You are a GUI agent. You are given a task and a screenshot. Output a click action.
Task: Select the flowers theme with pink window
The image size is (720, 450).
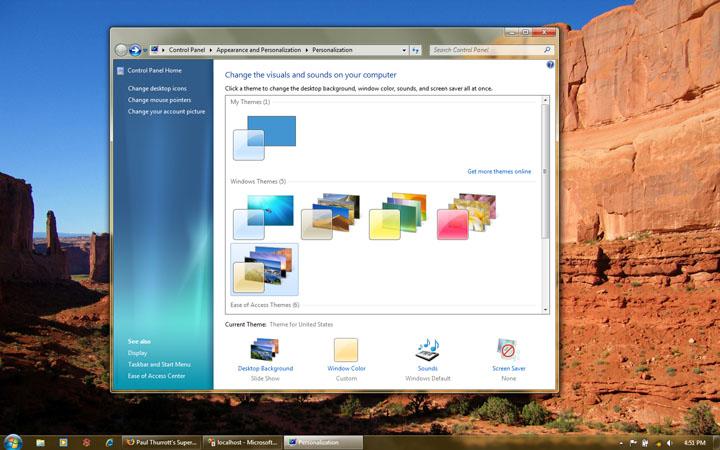point(466,216)
